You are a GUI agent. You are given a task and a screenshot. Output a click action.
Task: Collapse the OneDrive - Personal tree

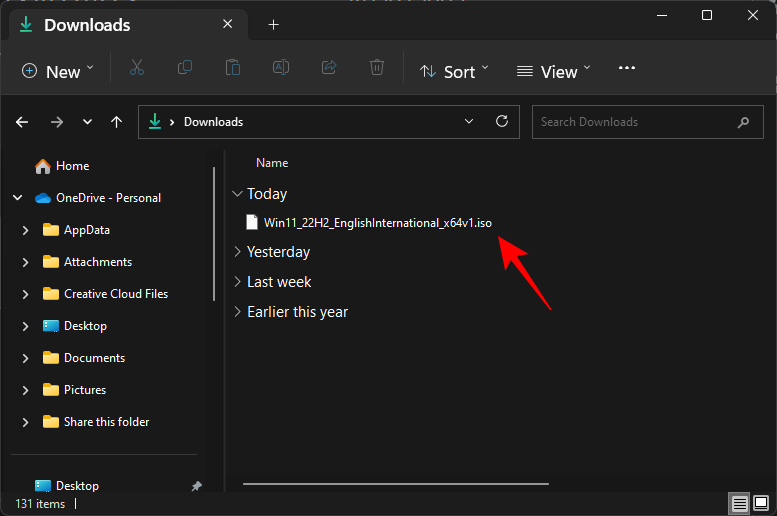[18, 198]
